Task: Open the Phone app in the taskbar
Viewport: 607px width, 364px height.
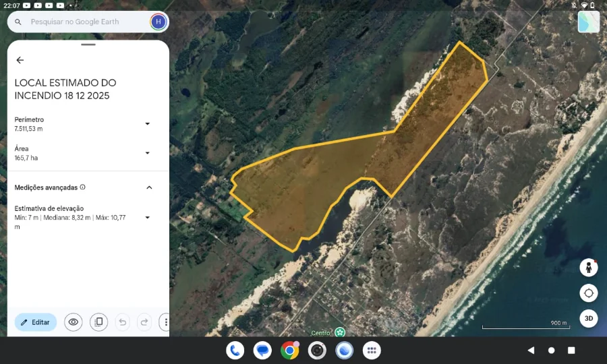Action: [235, 351]
